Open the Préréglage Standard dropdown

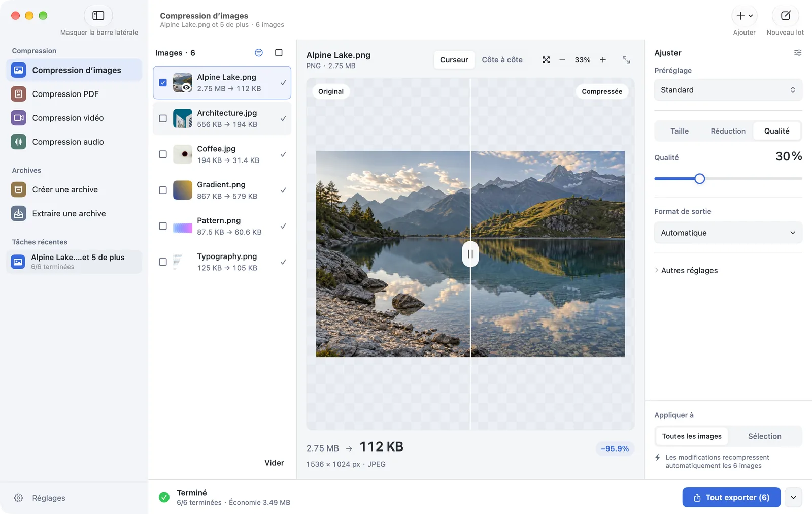[x=728, y=90]
